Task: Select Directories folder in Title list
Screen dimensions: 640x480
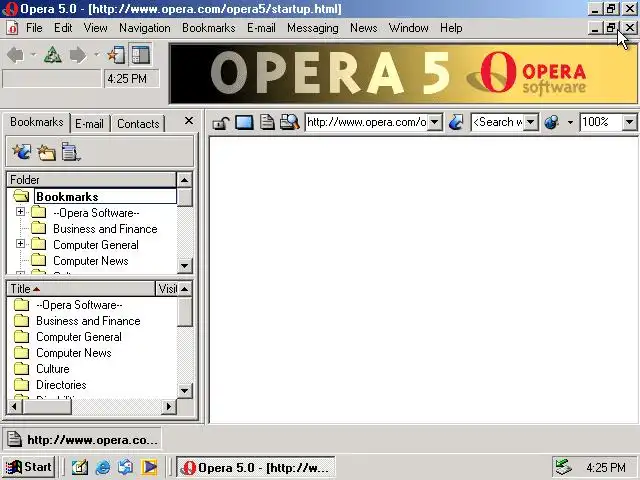Action: click(x=61, y=384)
